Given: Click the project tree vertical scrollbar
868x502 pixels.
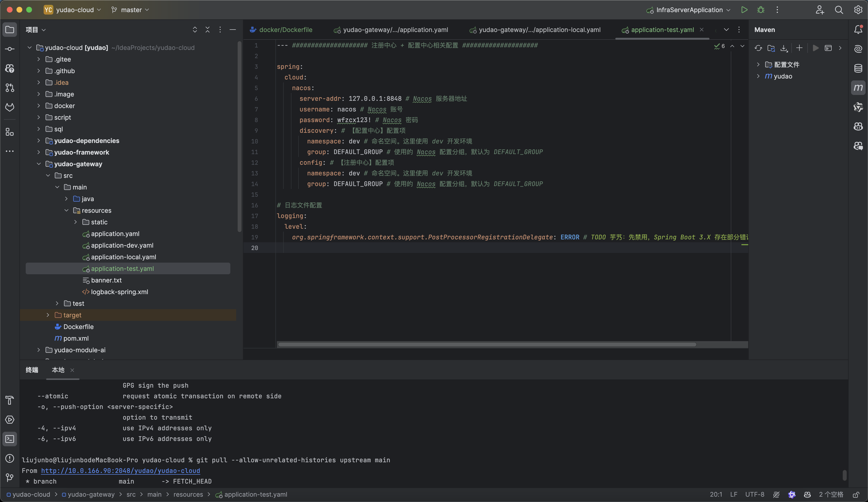Looking at the screenshot, I should coord(239,137).
